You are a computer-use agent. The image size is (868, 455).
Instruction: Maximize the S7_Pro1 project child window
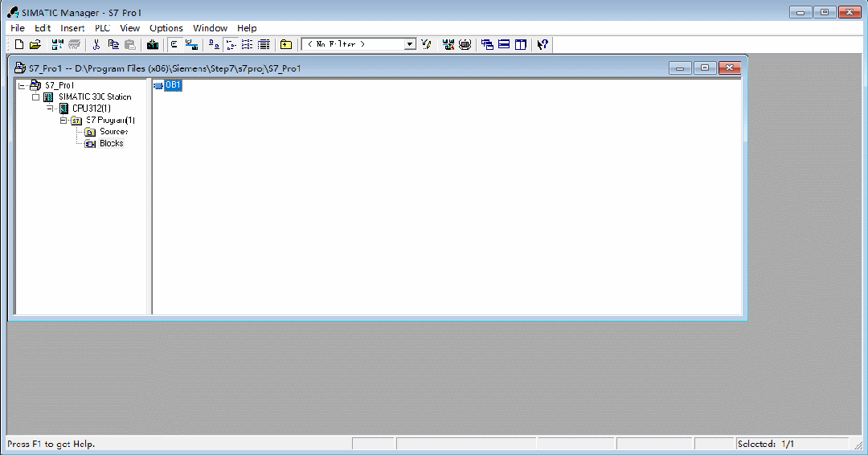(x=705, y=68)
